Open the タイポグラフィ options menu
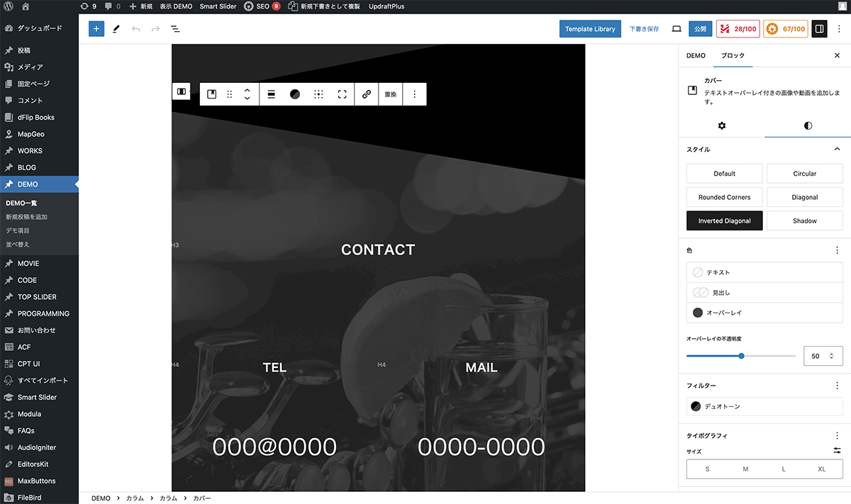851x504 pixels. (837, 436)
